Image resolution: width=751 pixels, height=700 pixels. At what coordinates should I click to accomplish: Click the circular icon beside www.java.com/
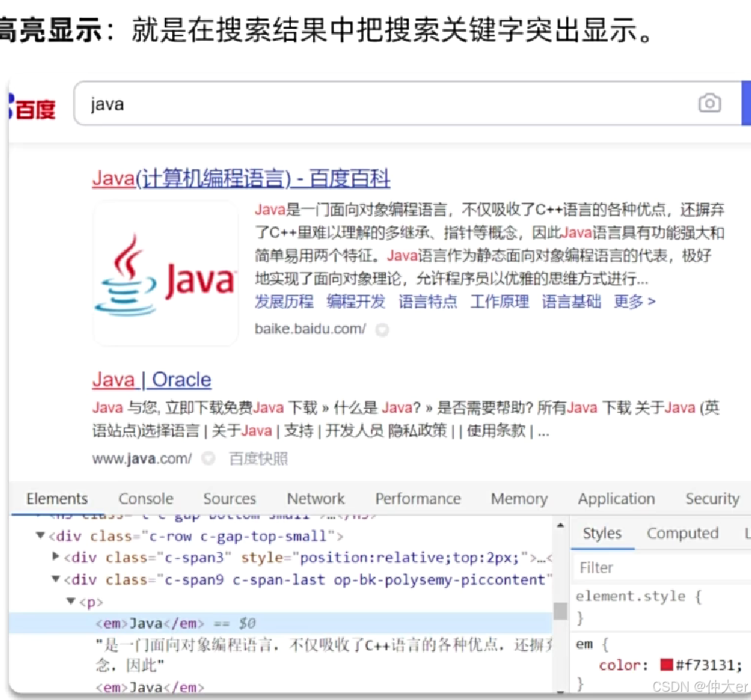207,459
